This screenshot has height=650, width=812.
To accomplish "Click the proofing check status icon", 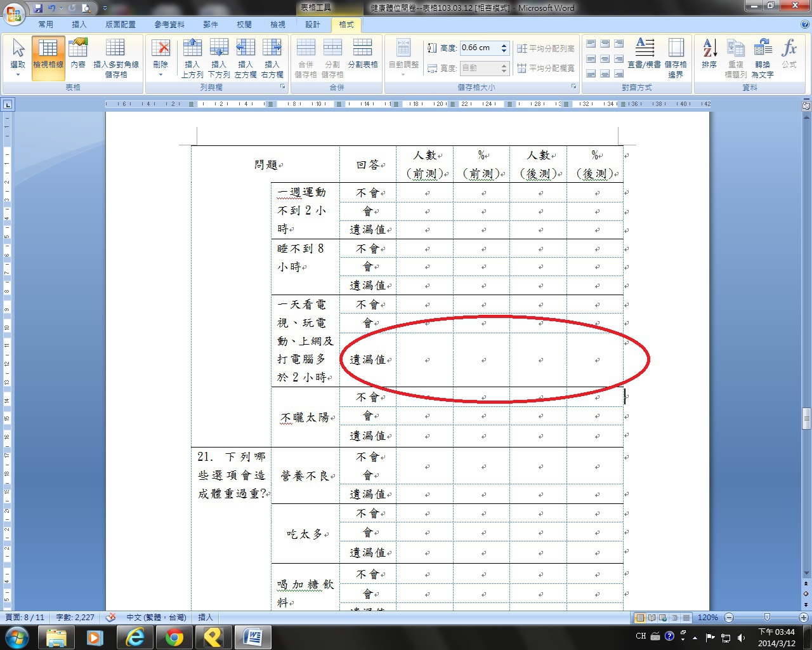I will (x=110, y=618).
